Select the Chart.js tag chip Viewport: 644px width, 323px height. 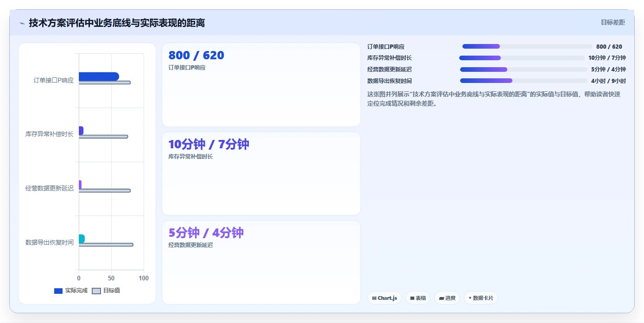click(385, 298)
